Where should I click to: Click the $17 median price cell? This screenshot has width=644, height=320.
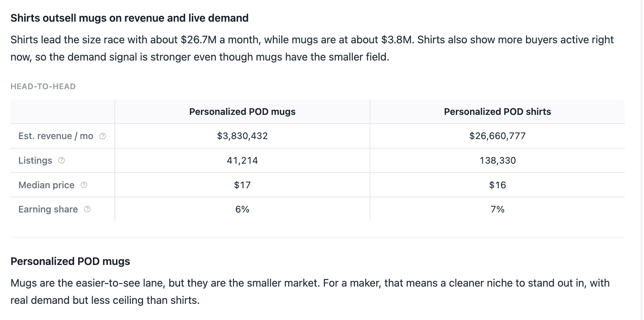click(x=242, y=185)
